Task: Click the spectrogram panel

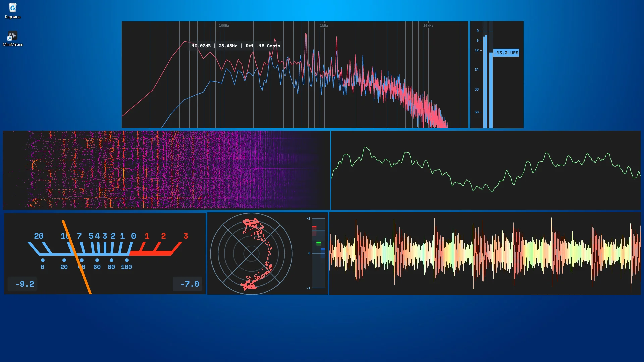Action: tap(166, 170)
